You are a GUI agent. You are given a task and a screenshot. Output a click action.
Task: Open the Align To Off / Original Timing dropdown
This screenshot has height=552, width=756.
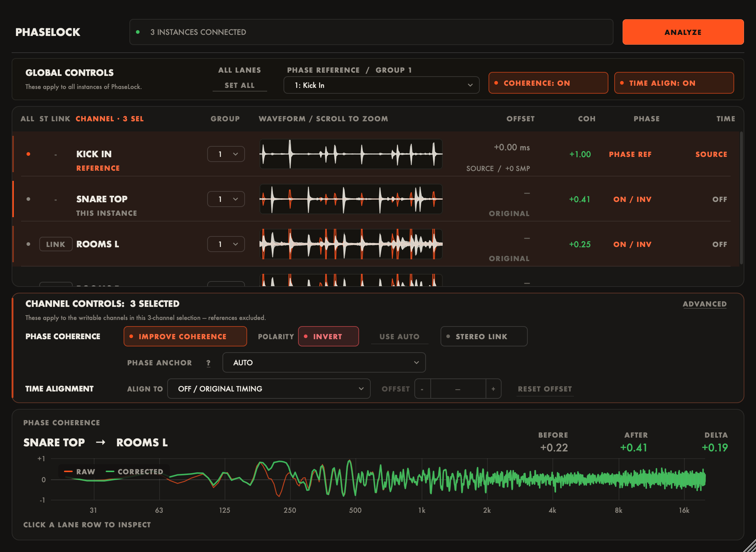(269, 389)
